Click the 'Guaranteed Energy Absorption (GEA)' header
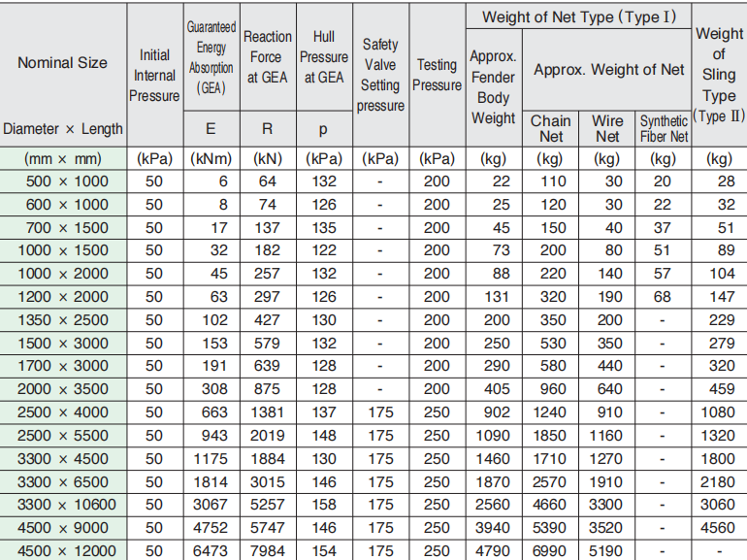Image resolution: width=747 pixels, height=560 pixels. [x=211, y=57]
